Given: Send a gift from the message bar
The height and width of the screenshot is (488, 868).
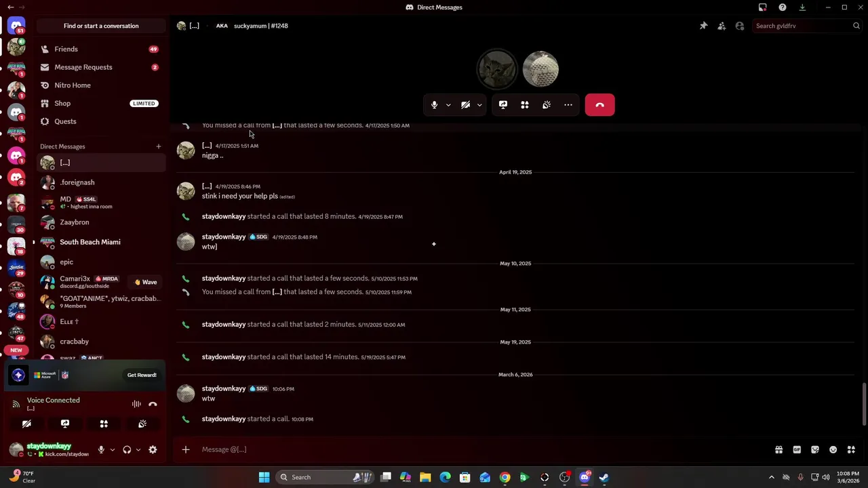Looking at the screenshot, I should click(x=778, y=449).
